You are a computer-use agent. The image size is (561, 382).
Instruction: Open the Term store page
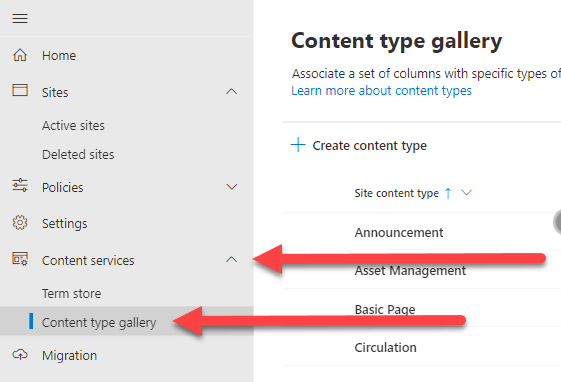point(72,293)
